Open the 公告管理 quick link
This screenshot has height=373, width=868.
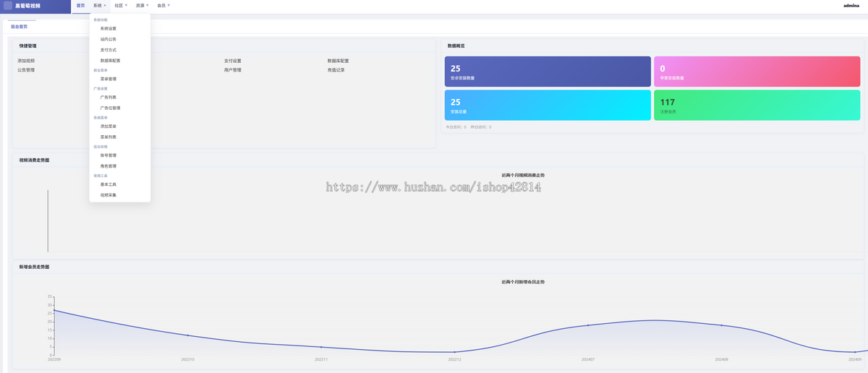26,70
